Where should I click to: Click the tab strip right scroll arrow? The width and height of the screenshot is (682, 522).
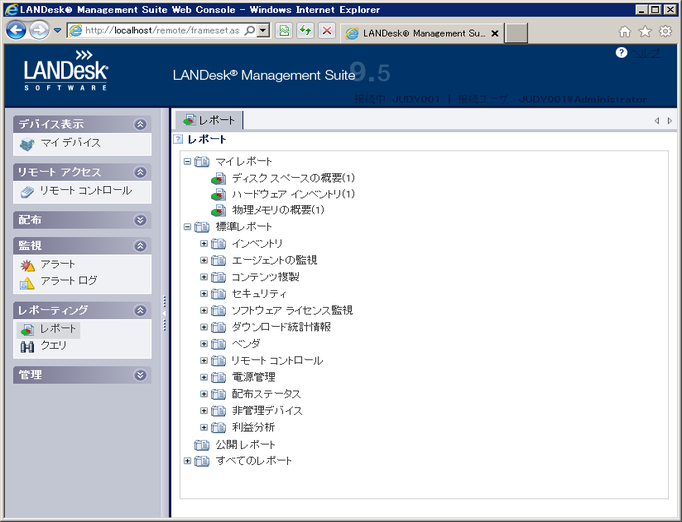point(670,121)
